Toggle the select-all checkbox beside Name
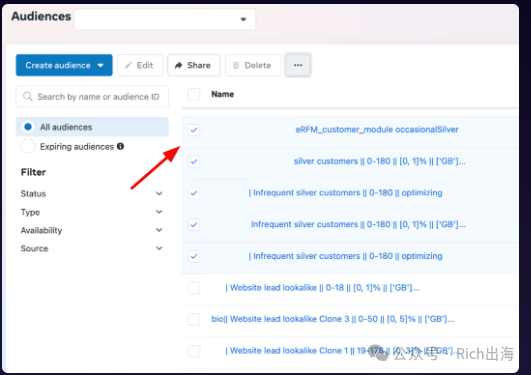 pyautogui.click(x=194, y=94)
